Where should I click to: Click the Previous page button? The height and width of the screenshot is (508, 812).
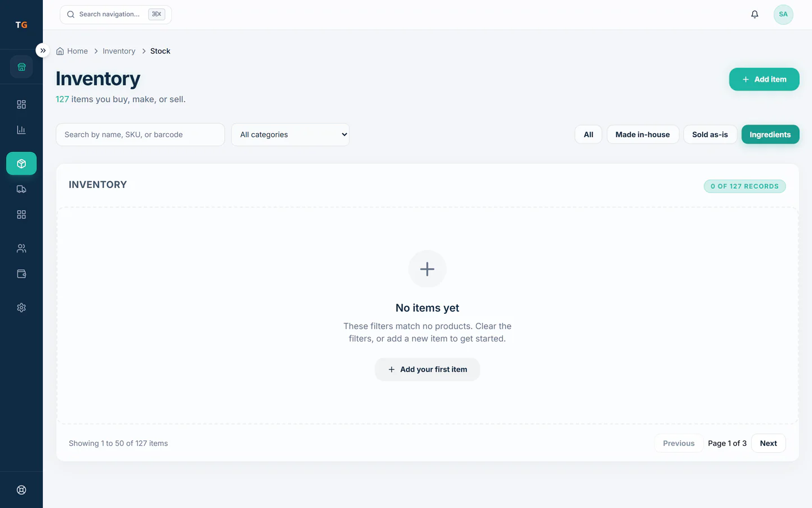(x=678, y=443)
